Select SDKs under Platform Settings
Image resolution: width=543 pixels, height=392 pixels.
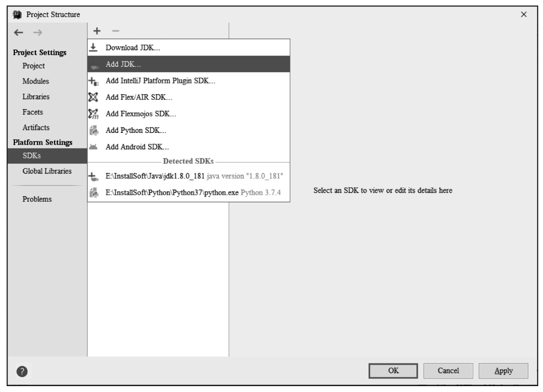click(47, 156)
